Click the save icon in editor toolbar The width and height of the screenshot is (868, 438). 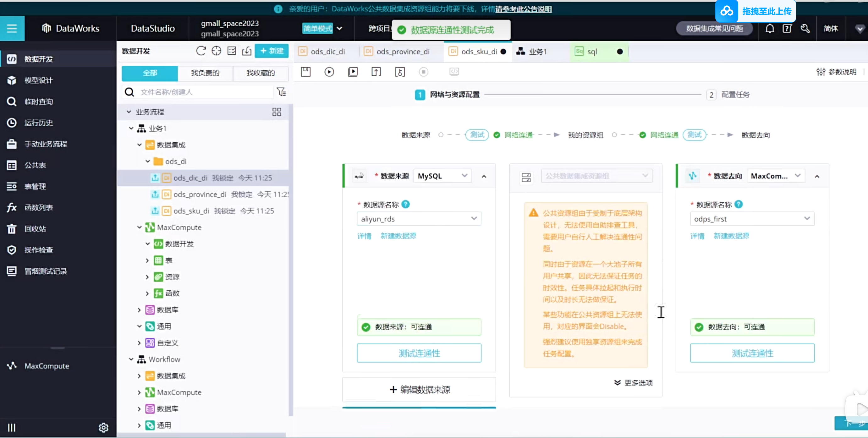305,72
